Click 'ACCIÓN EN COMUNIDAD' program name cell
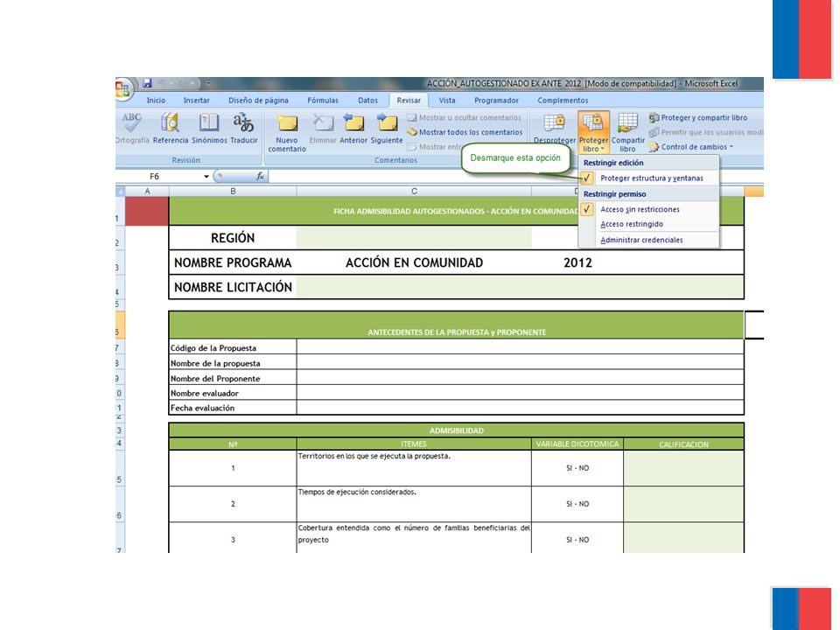Image resolution: width=840 pixels, height=630 pixels. (x=414, y=262)
